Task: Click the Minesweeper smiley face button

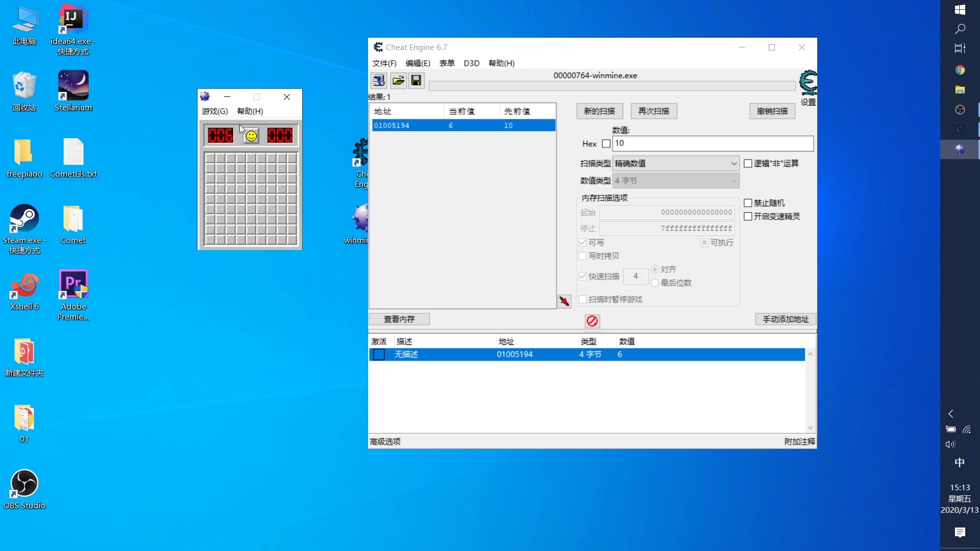Action: [x=251, y=136]
